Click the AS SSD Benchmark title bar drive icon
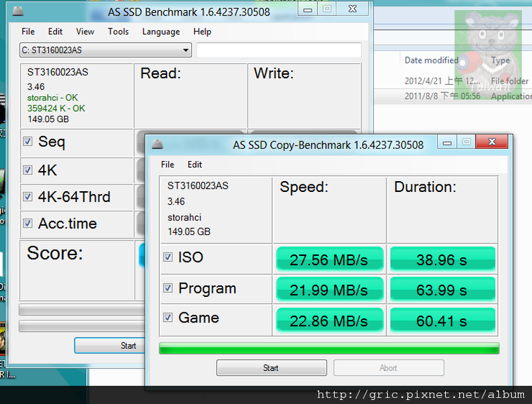This screenshot has width=532, height=404. (x=18, y=11)
